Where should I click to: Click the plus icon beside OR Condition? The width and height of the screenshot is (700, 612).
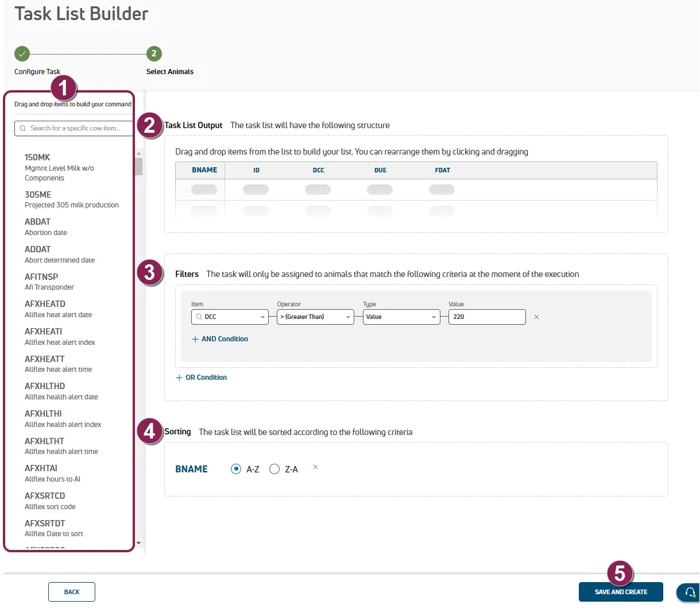point(179,378)
